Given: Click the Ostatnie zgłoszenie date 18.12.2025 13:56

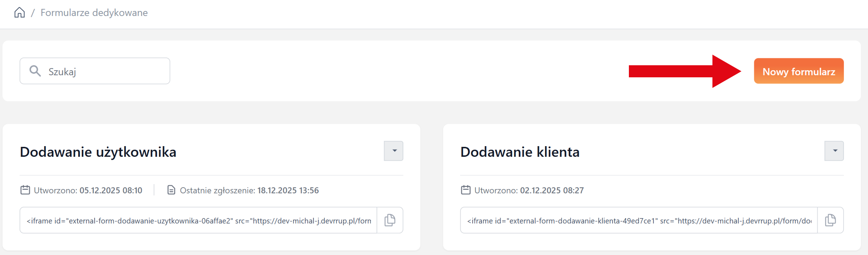Looking at the screenshot, I should tap(288, 190).
